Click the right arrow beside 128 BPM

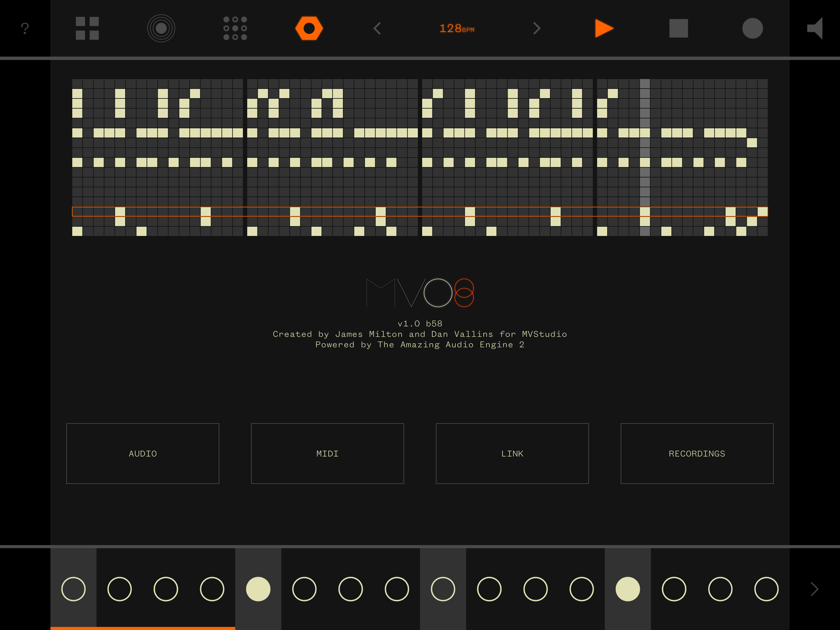click(x=537, y=28)
